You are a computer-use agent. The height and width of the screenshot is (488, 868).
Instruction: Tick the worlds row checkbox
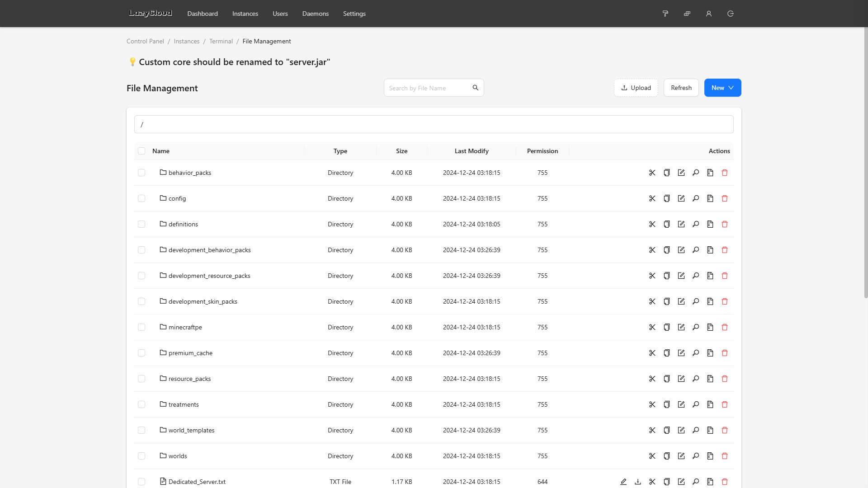142,456
